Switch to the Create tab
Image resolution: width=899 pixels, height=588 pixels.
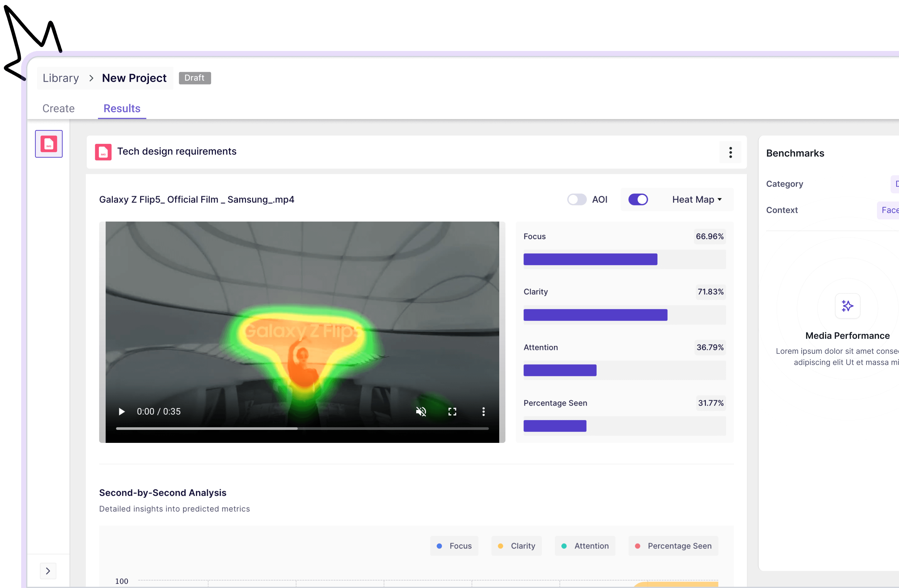58,108
